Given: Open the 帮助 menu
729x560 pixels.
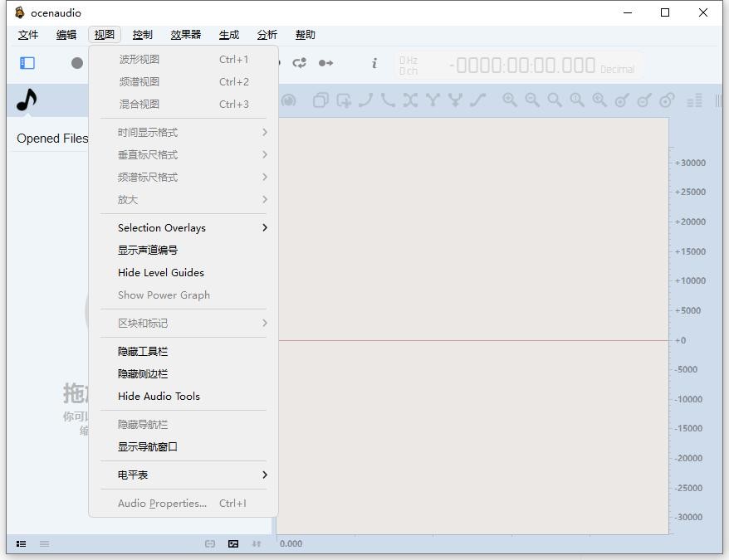Looking at the screenshot, I should coord(305,35).
